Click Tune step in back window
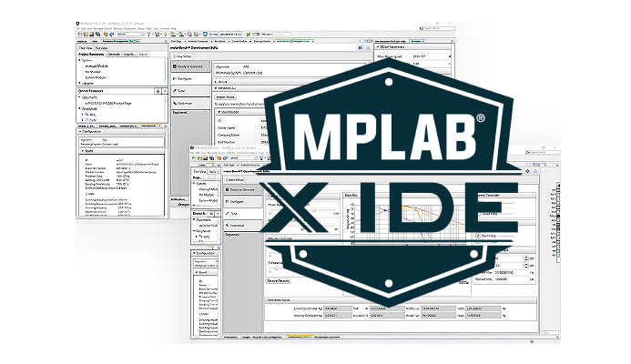This screenshot has width=631, height=364. [x=190, y=91]
